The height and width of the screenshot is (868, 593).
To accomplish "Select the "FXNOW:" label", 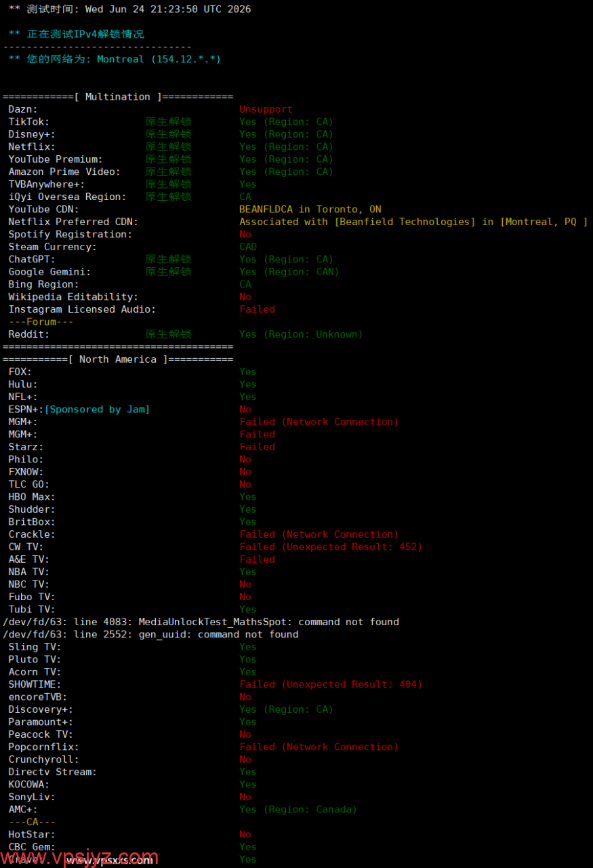I will point(26,472).
